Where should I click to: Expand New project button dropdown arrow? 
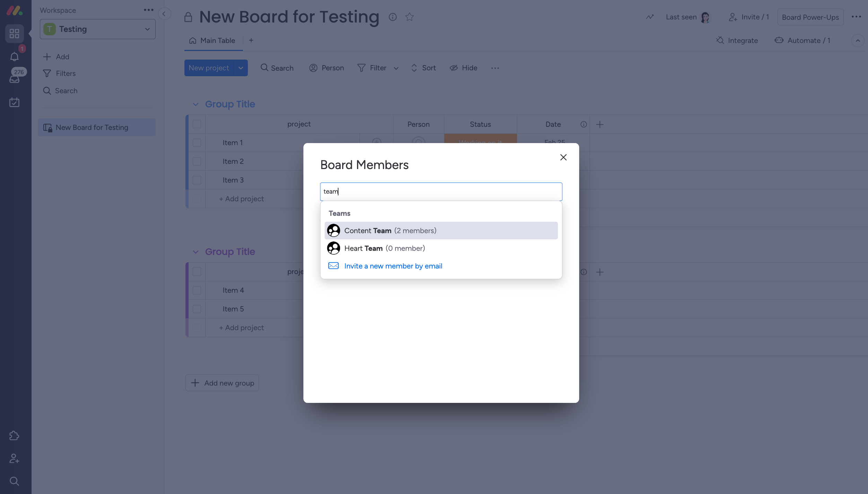click(x=241, y=68)
